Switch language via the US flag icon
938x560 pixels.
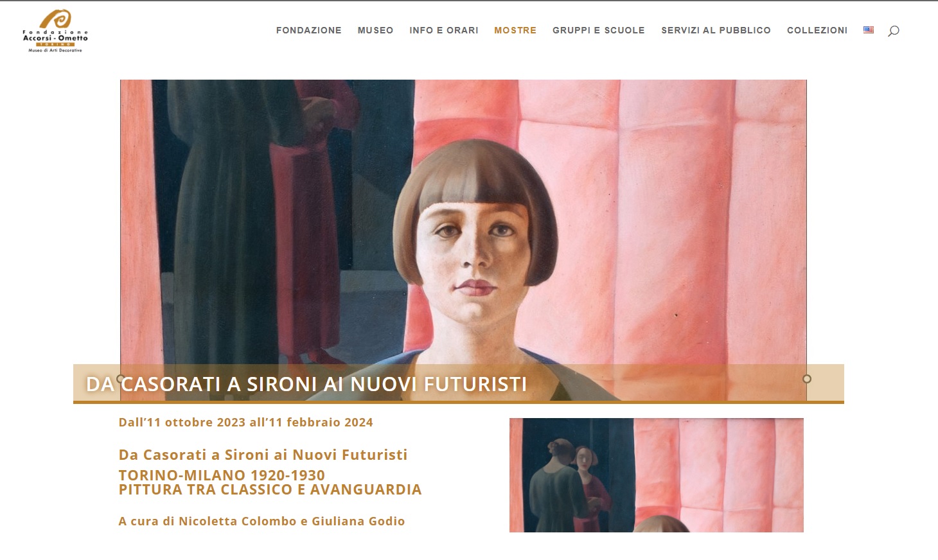click(869, 30)
